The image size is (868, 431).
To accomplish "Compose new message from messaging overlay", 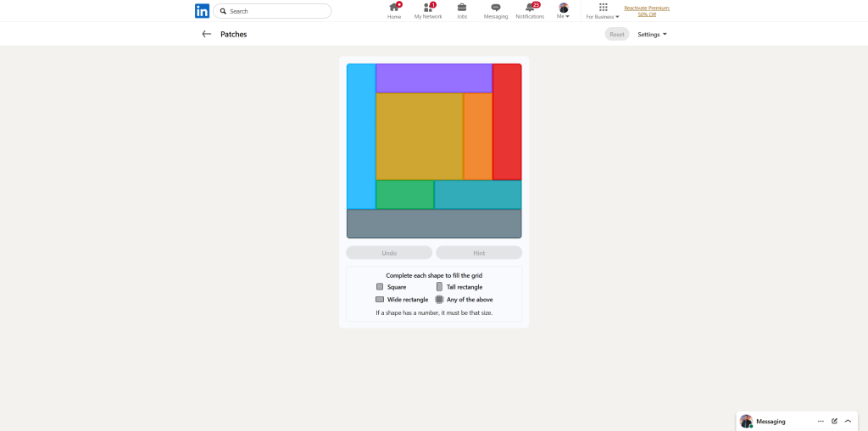I will coord(834,421).
